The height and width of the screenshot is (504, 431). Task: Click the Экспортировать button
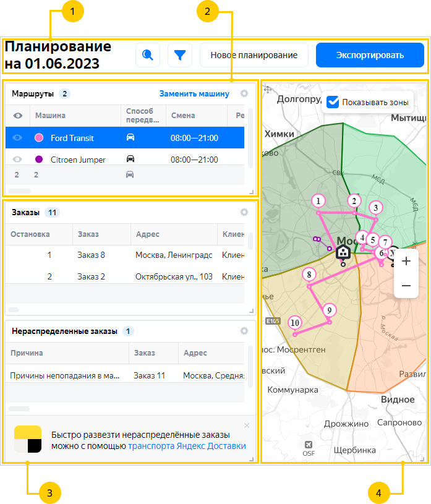click(x=370, y=55)
